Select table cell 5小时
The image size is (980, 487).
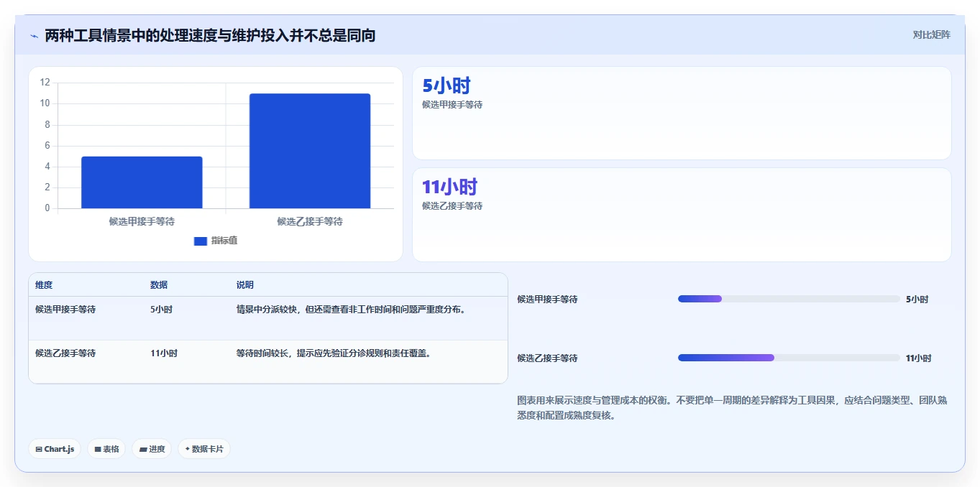point(161,310)
